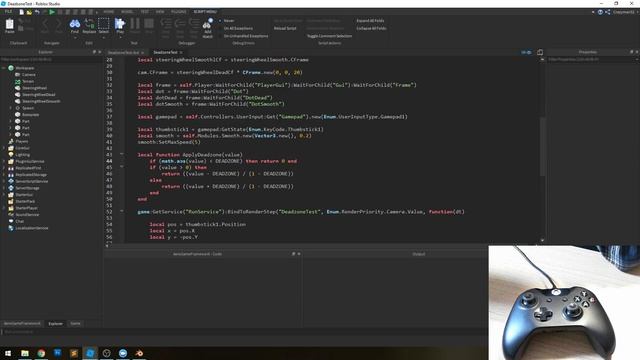Switch to the VIEW ribbon tab
640x360 pixels.
(160, 12)
